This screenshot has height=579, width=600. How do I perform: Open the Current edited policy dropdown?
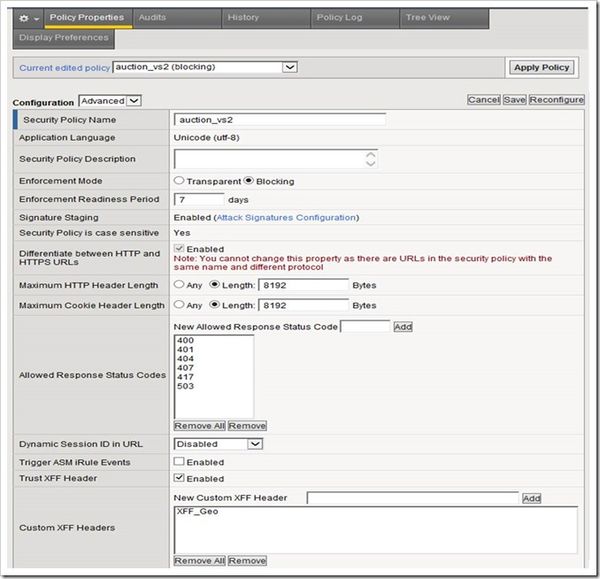(205, 67)
